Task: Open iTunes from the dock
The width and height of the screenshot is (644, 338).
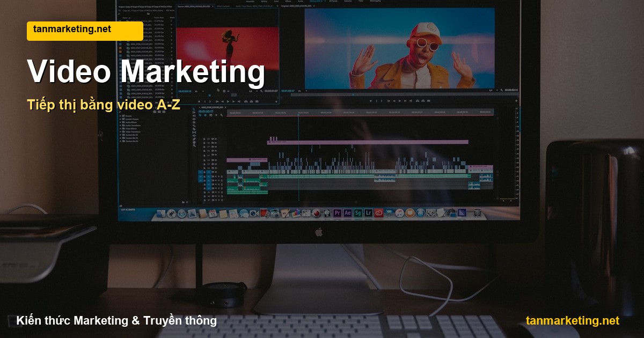Action: tap(399, 214)
